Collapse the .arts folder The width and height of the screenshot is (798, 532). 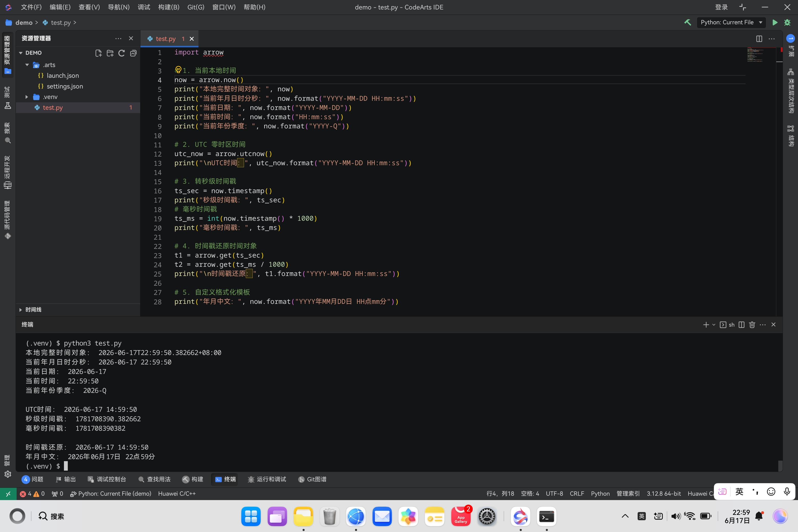pyautogui.click(x=27, y=65)
